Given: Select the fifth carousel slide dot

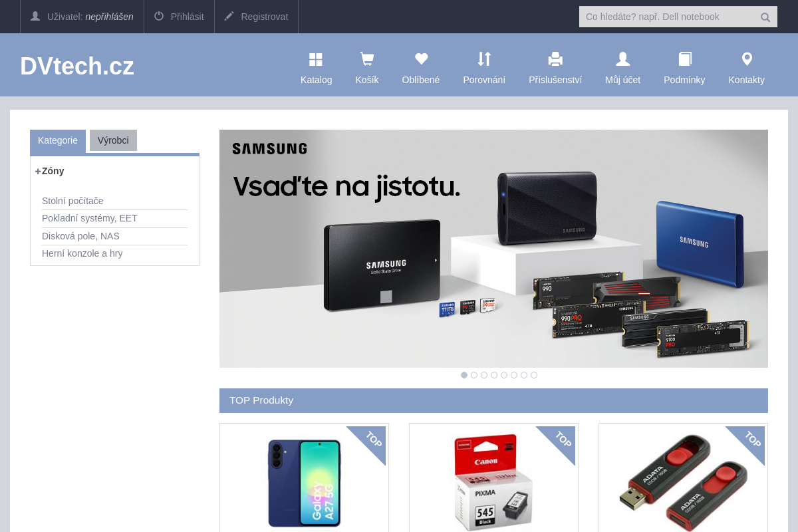Looking at the screenshot, I should [x=504, y=375].
